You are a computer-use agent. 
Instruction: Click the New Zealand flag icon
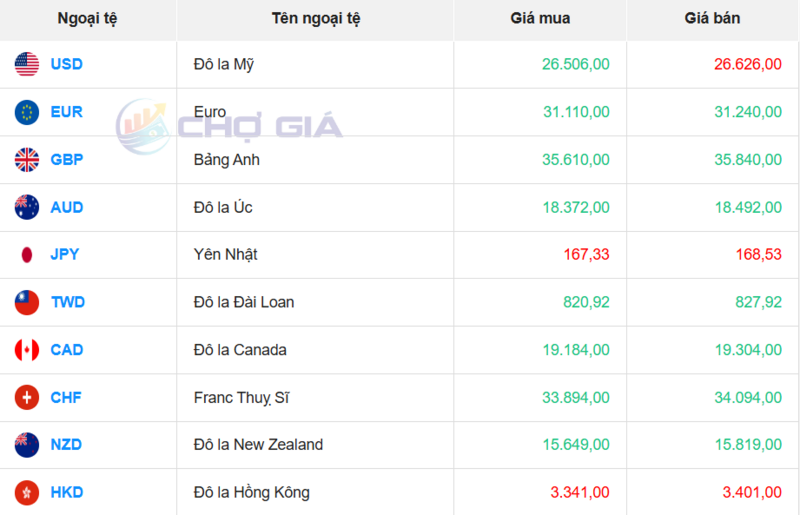point(27,444)
